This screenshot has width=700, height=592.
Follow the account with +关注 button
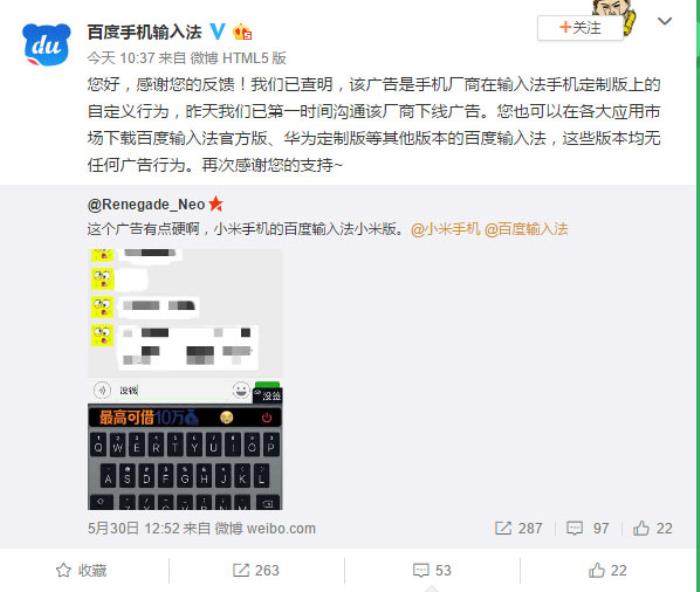(x=580, y=28)
